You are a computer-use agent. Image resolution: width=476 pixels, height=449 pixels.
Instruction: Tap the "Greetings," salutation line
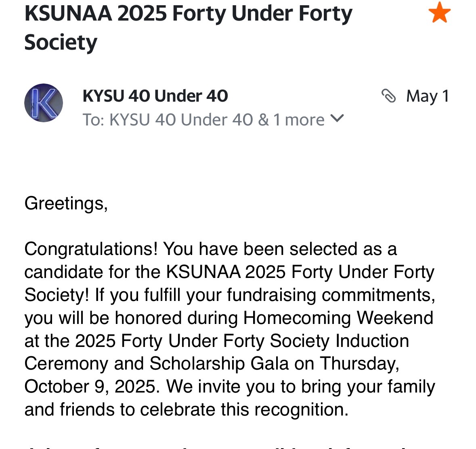pos(66,203)
